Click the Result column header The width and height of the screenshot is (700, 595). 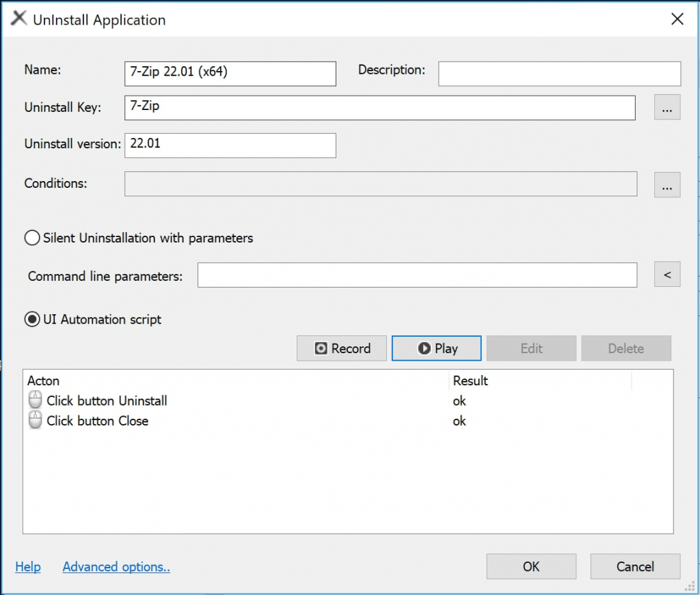click(x=540, y=380)
